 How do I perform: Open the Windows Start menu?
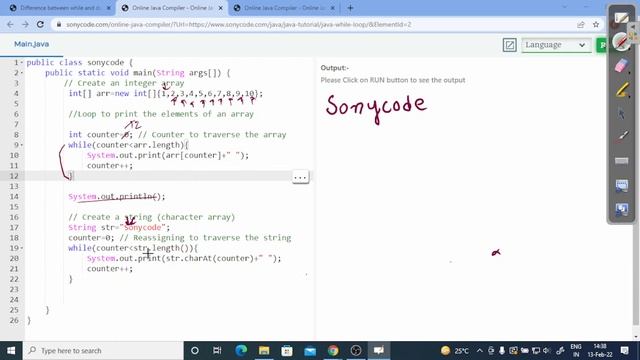pos(11,351)
